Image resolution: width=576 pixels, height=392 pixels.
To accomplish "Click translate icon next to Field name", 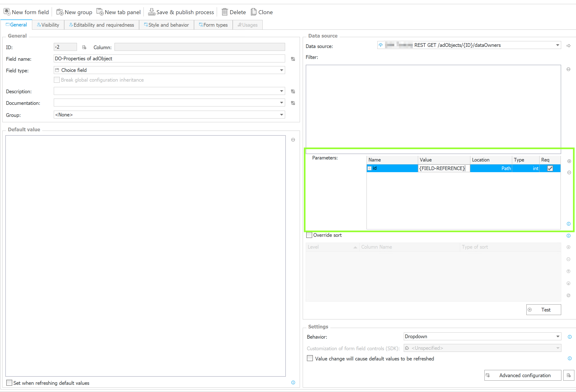I will click(293, 59).
